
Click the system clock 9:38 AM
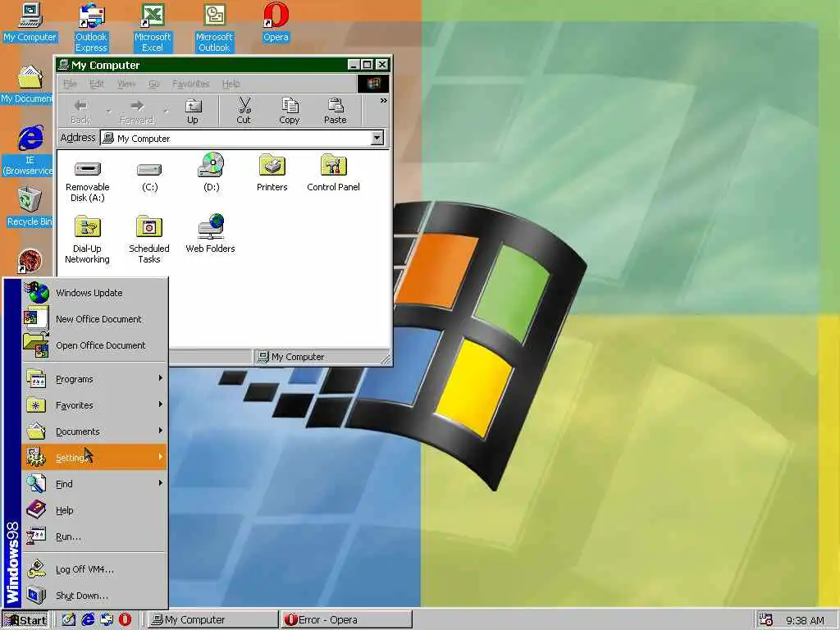coord(806,620)
